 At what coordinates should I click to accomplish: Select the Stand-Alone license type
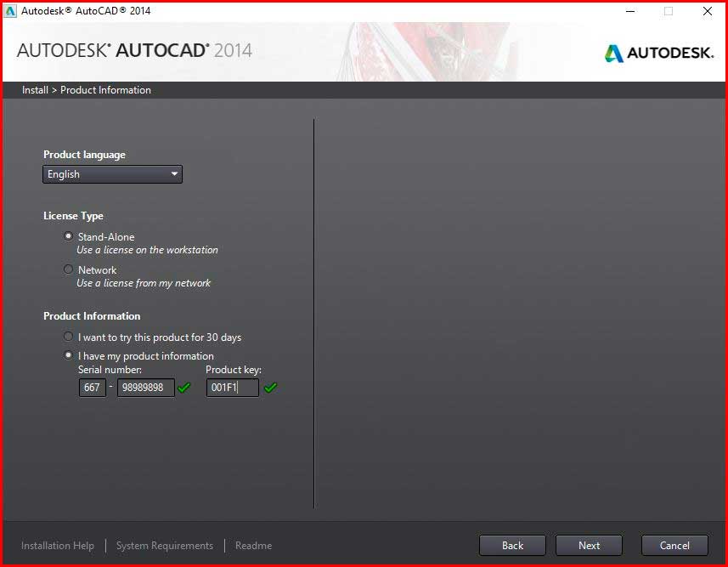[x=68, y=236]
